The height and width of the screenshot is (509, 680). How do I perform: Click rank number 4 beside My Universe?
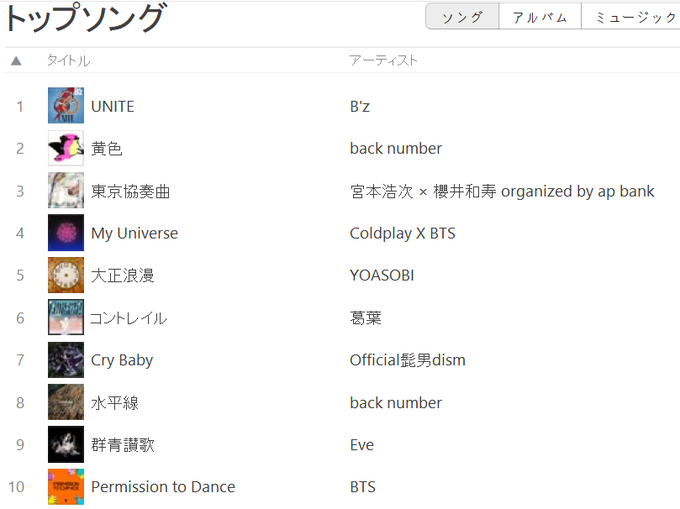20,233
